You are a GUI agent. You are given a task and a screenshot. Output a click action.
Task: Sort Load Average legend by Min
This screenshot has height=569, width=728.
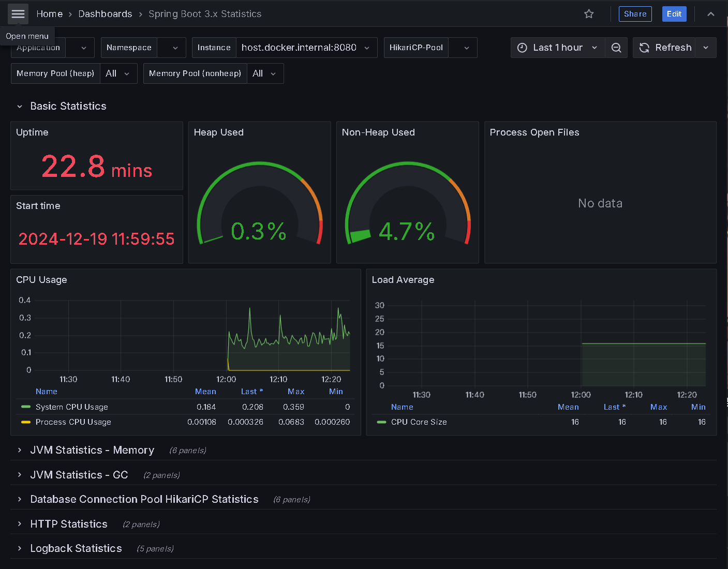[x=699, y=407]
